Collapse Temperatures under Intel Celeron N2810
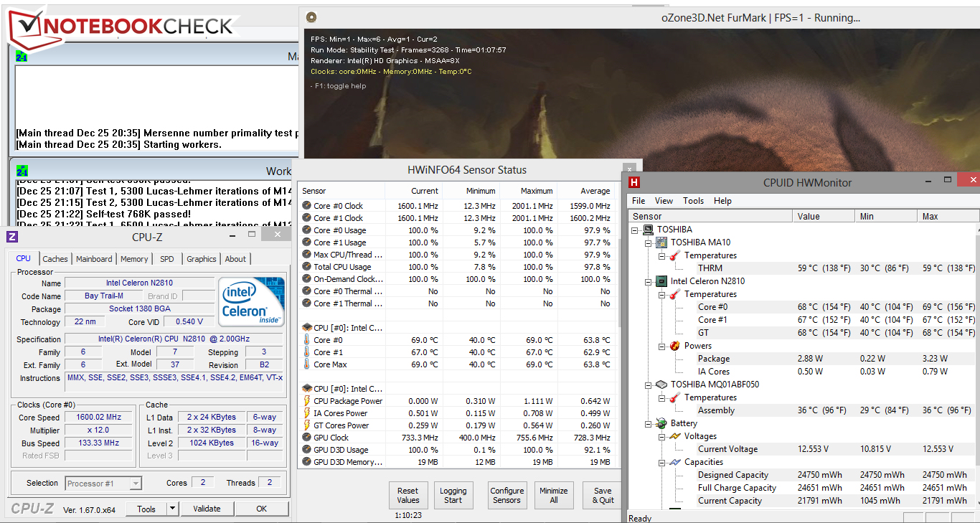Screen dimensions: 980x523 click(x=661, y=294)
